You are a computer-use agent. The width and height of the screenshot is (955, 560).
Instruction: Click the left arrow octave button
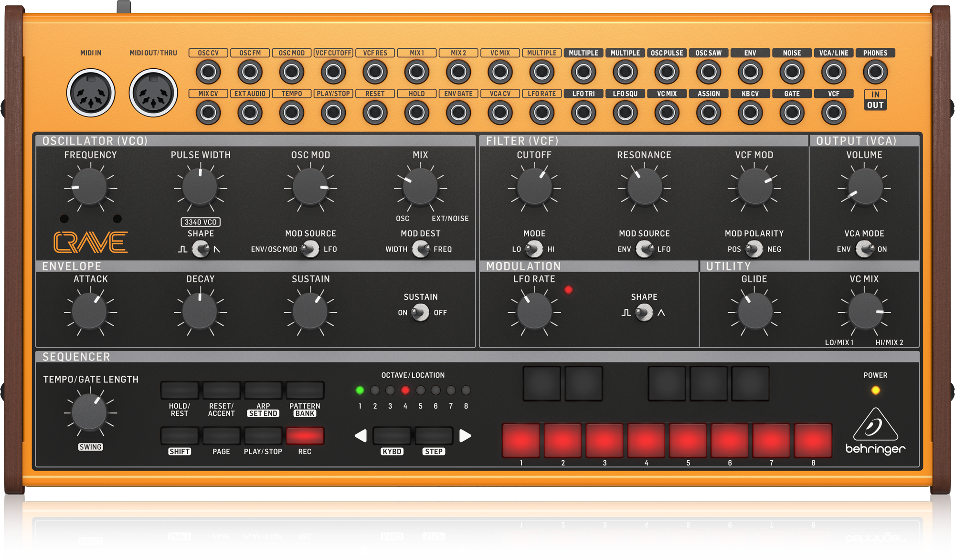tap(361, 435)
